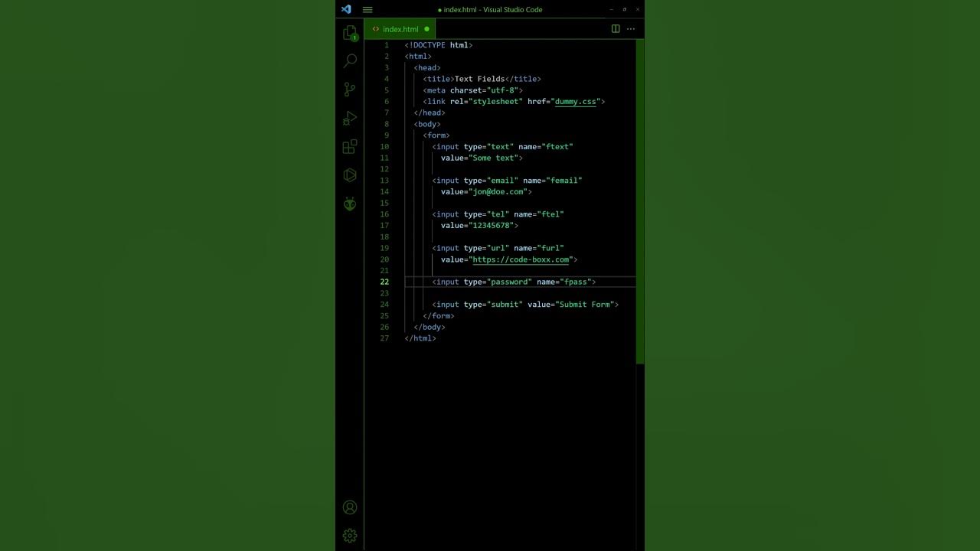This screenshot has width=980, height=551.
Task: Click the hexagon play-arrow activity bar icon
Action: coord(350,175)
